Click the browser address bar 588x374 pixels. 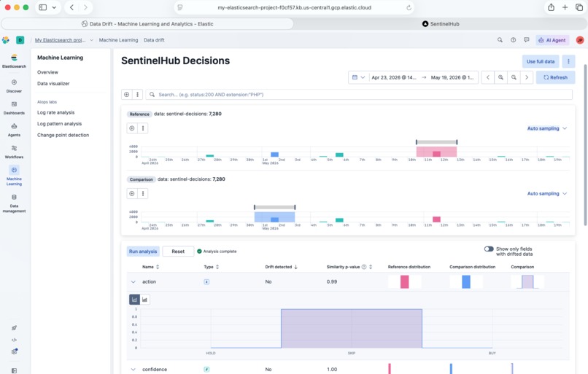tap(295, 7)
